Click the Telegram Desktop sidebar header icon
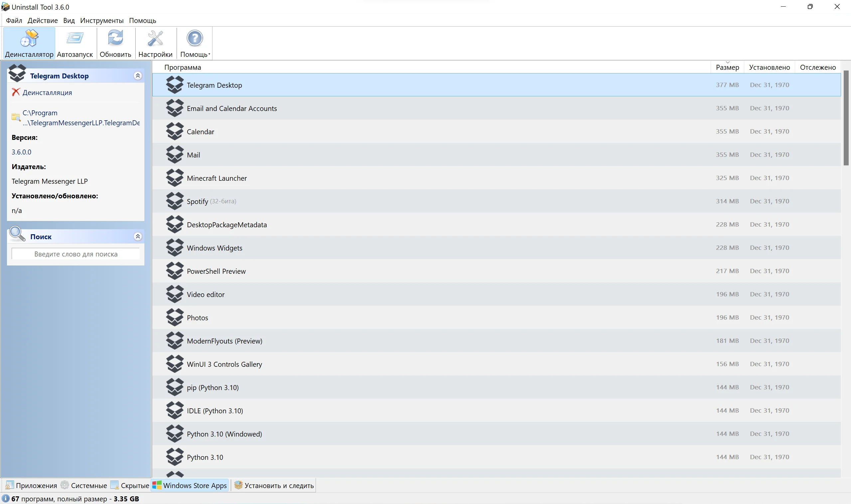The height and width of the screenshot is (504, 851). click(x=17, y=73)
